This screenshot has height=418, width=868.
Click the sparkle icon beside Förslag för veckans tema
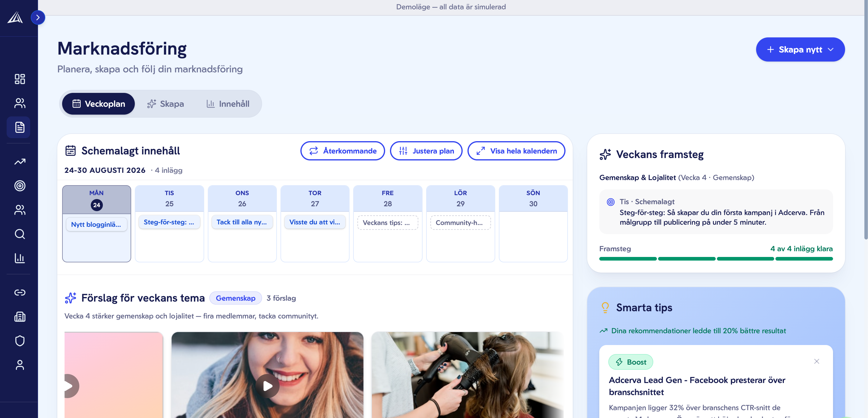tap(71, 298)
